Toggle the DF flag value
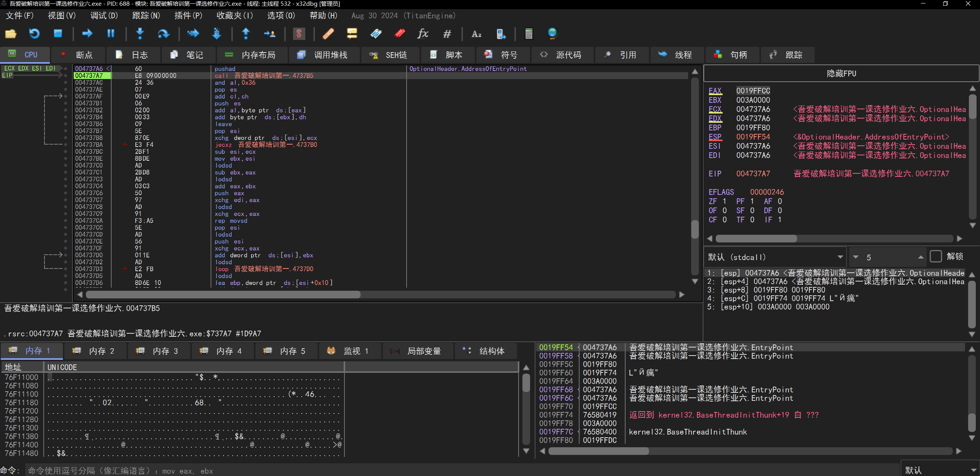The image size is (980, 476). [x=780, y=211]
